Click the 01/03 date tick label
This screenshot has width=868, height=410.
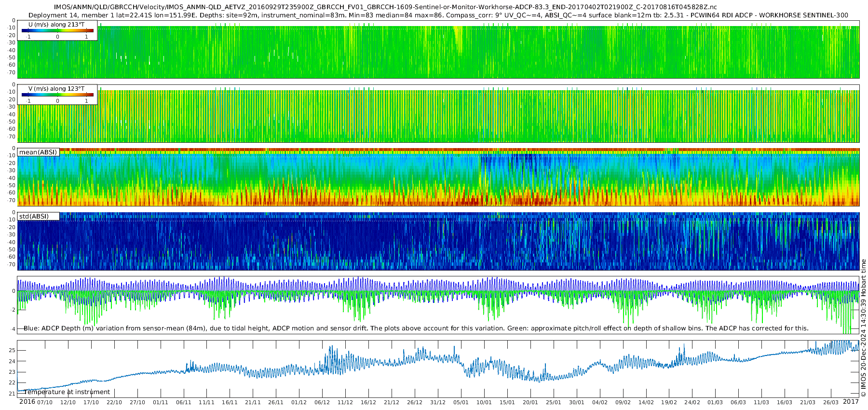click(x=715, y=402)
